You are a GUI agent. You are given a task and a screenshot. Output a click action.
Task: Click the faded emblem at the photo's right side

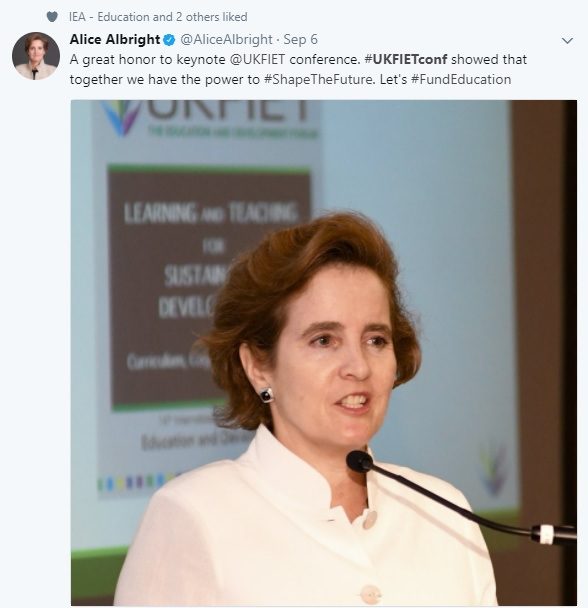(493, 470)
